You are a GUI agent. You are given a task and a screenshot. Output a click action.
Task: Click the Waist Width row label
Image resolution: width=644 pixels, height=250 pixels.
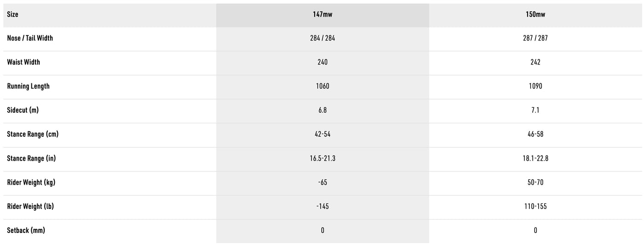point(23,62)
